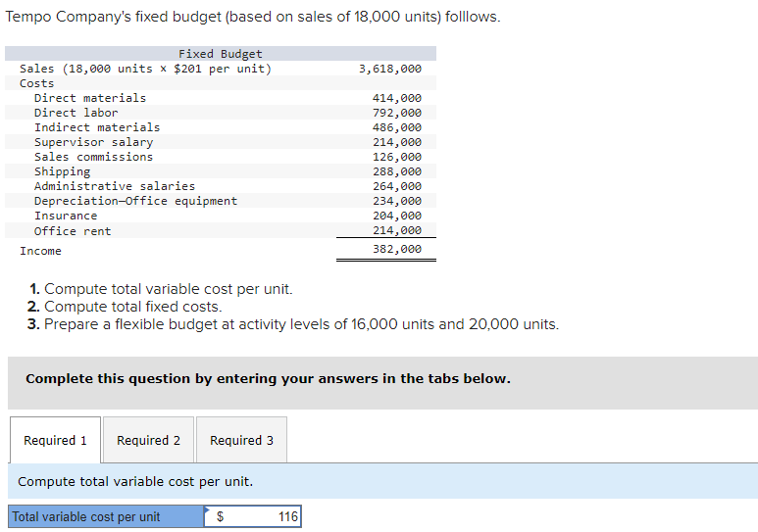Select the Direct labor amount 792,000
This screenshot has width=758, height=532.
tap(397, 113)
